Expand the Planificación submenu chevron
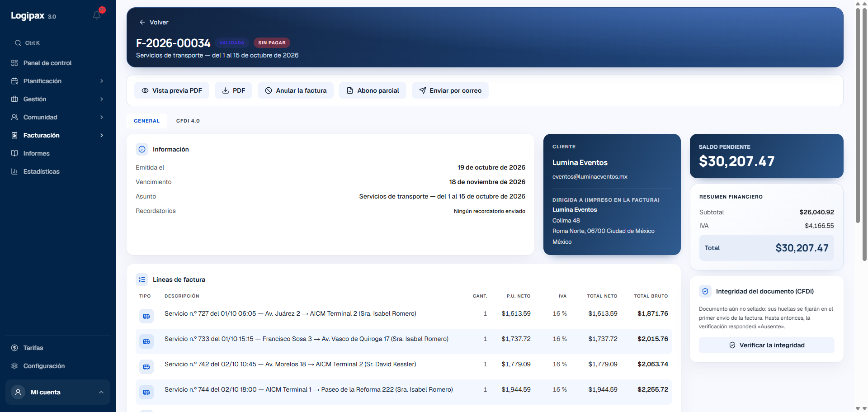The image size is (868, 412). click(x=102, y=81)
